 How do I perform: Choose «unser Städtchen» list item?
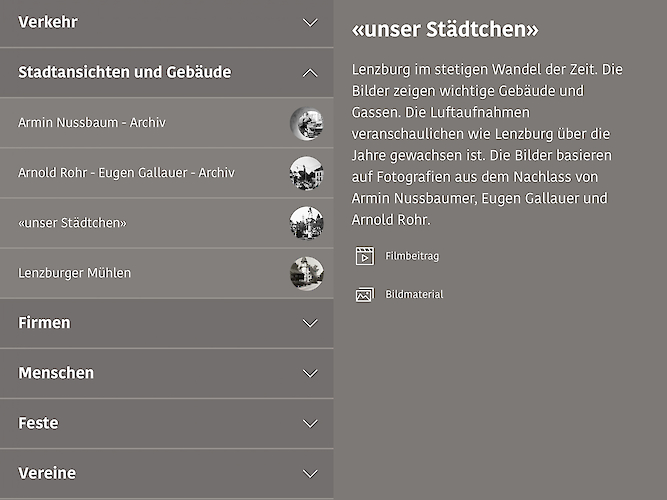click(x=72, y=223)
